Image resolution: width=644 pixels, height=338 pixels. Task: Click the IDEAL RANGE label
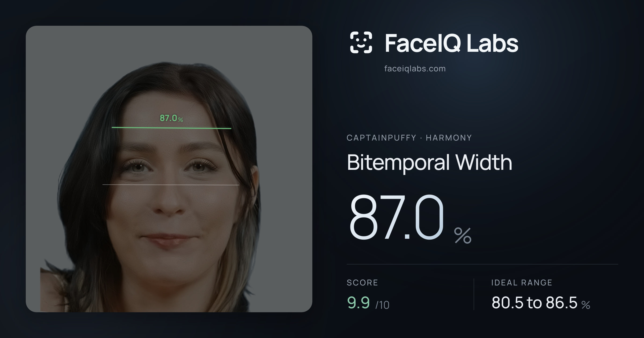pos(522,282)
